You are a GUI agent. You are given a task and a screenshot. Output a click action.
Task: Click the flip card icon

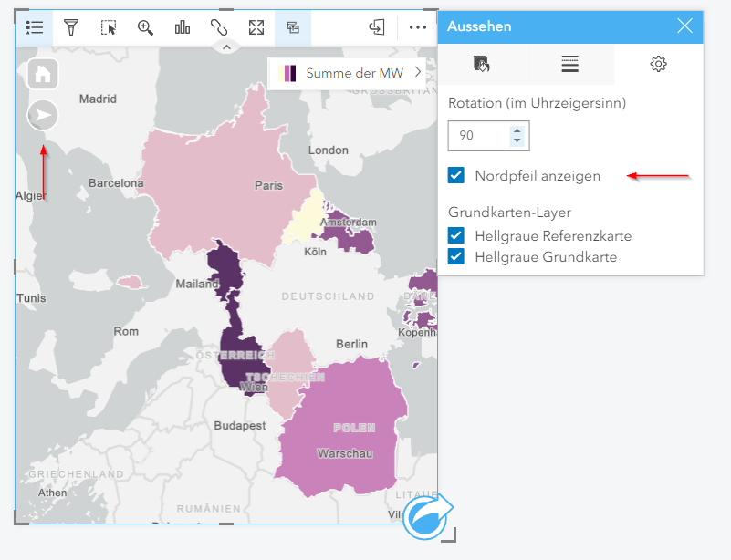click(377, 27)
